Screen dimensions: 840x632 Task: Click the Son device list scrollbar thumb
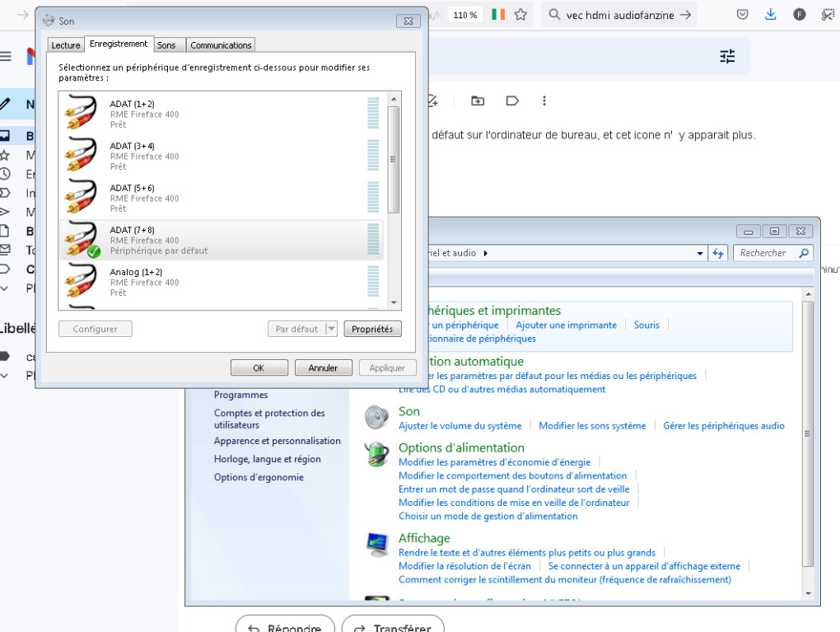(393, 160)
